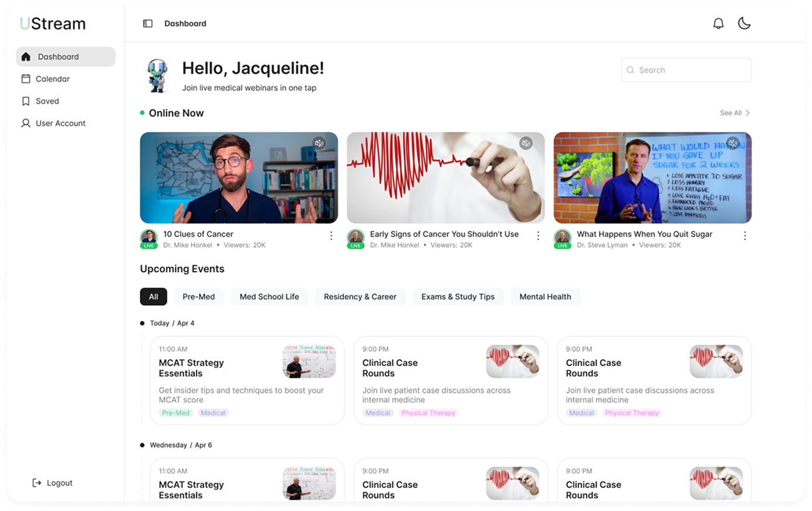The width and height of the screenshot is (812, 511).
Task: Click the Logout icon
Action: coord(38,482)
